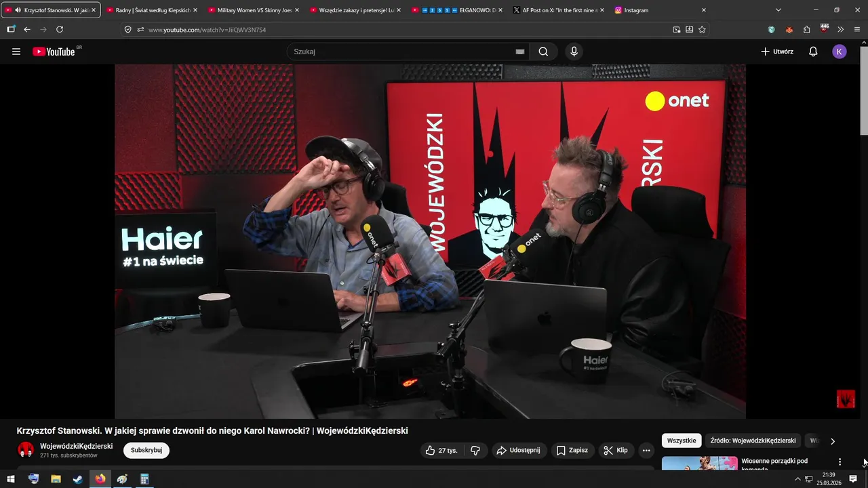Dislike the video with thumbs down
Screen dimensions: 868x488
click(475, 450)
